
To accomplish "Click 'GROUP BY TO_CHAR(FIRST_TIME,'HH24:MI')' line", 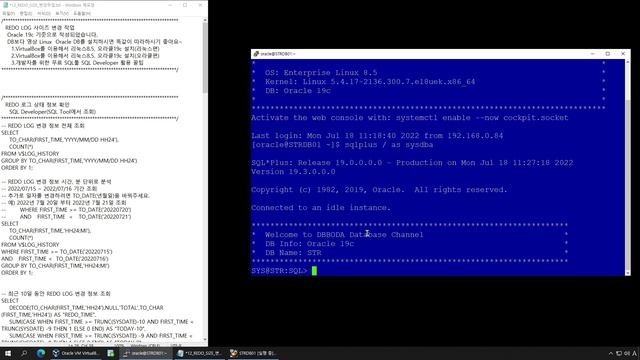I will (55, 266).
